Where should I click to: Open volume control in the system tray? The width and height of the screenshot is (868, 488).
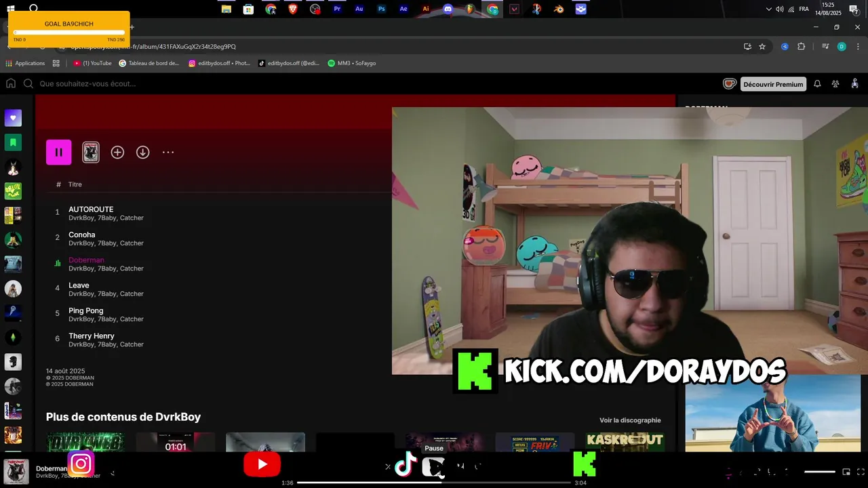point(779,9)
